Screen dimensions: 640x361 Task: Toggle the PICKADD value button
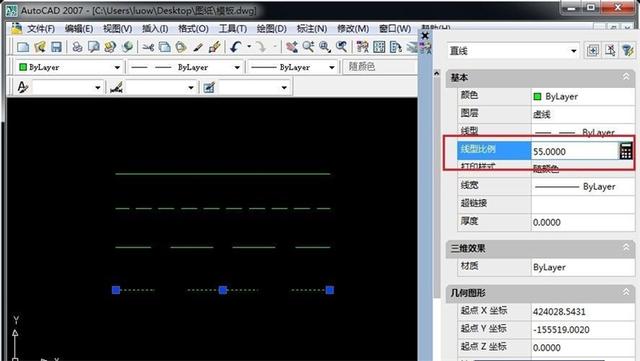point(593,51)
